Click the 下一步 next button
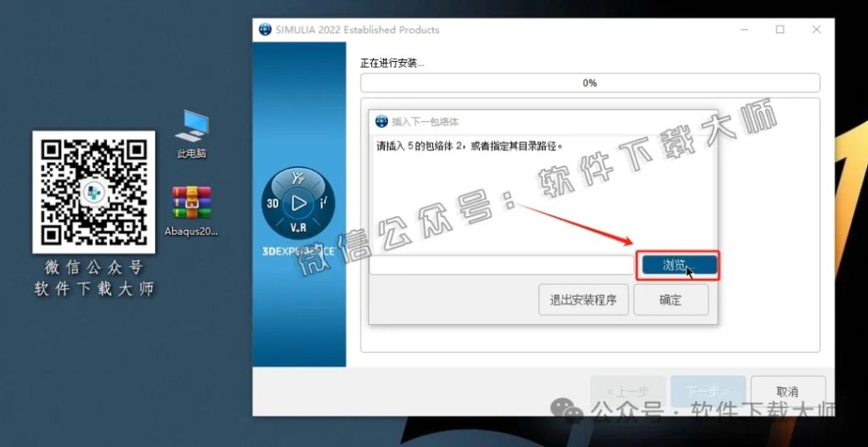 pyautogui.click(x=708, y=392)
